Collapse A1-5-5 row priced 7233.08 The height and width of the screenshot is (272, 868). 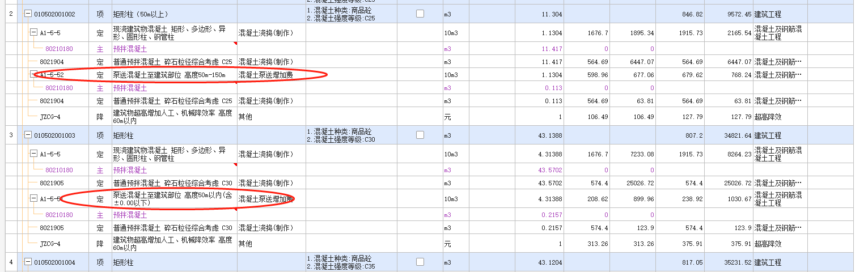[33, 154]
